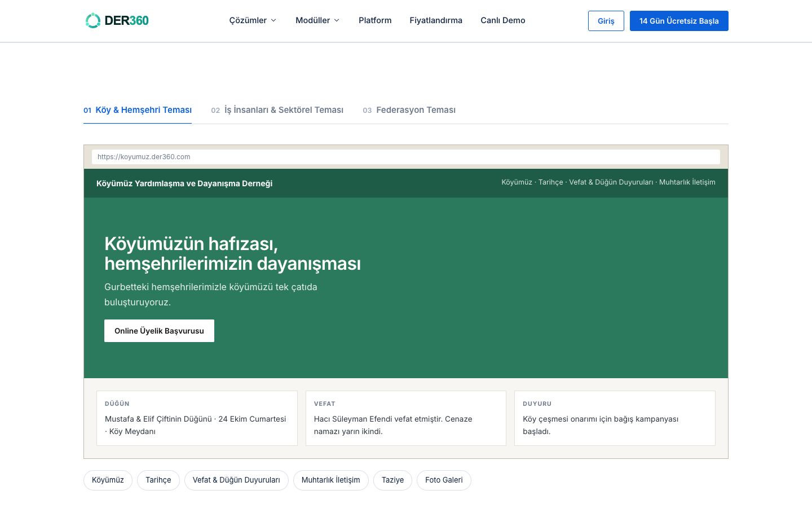
Task: Click the 'Gurbetteki hemşehrilerimizle' subtitle text
Action: (x=211, y=295)
